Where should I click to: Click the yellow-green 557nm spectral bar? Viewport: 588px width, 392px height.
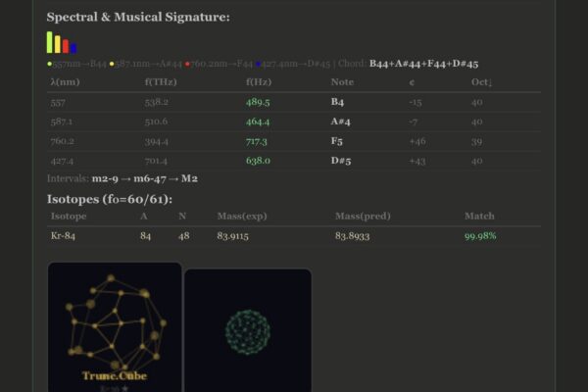click(50, 42)
